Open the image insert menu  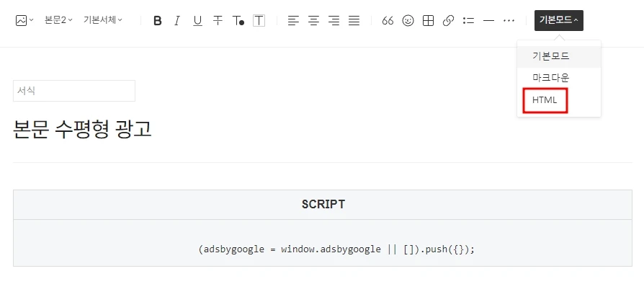click(24, 21)
